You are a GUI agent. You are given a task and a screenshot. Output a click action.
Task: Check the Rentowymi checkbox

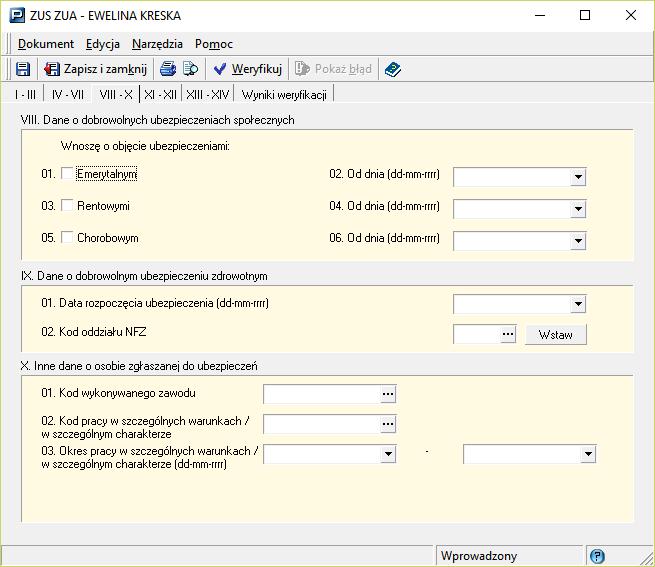point(67,205)
